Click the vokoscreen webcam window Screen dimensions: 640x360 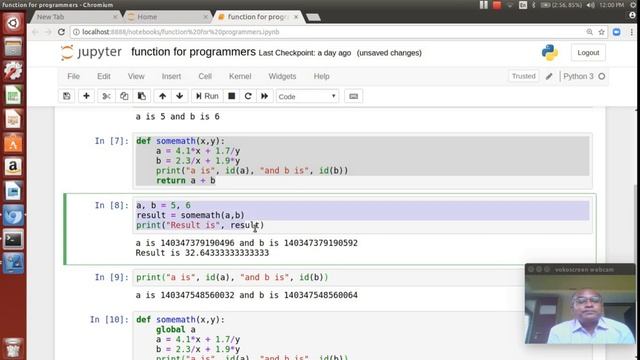(x=580, y=304)
